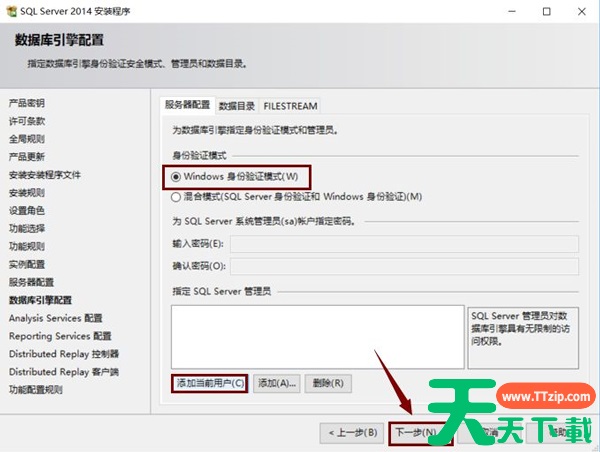This screenshot has width=600, height=452.
Task: Select 服务器配置 step in sidebar
Action: click(x=31, y=282)
